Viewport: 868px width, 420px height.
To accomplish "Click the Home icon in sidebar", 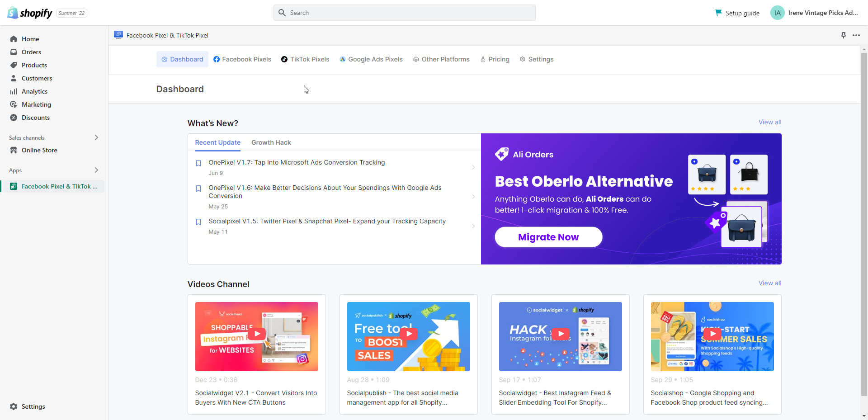I will tap(14, 39).
